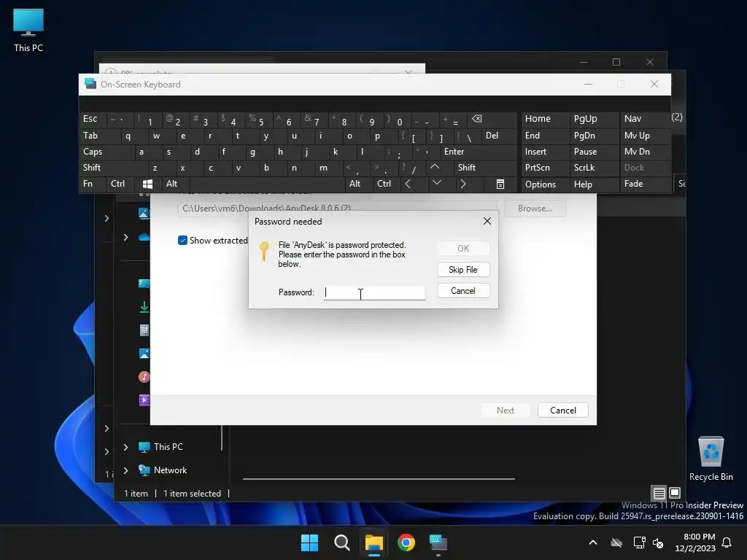This screenshot has width=747, height=560.
Task: Toggle right Ctrl key on On-Screen Keyboard
Action: pos(387,184)
